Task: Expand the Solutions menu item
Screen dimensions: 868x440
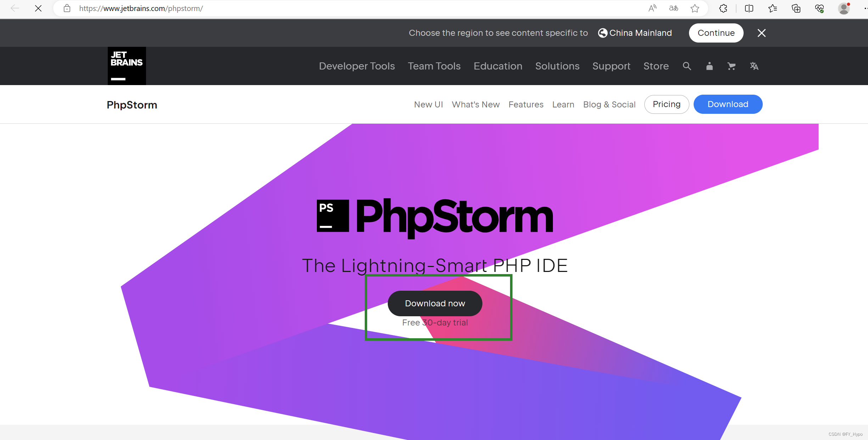Action: point(557,66)
